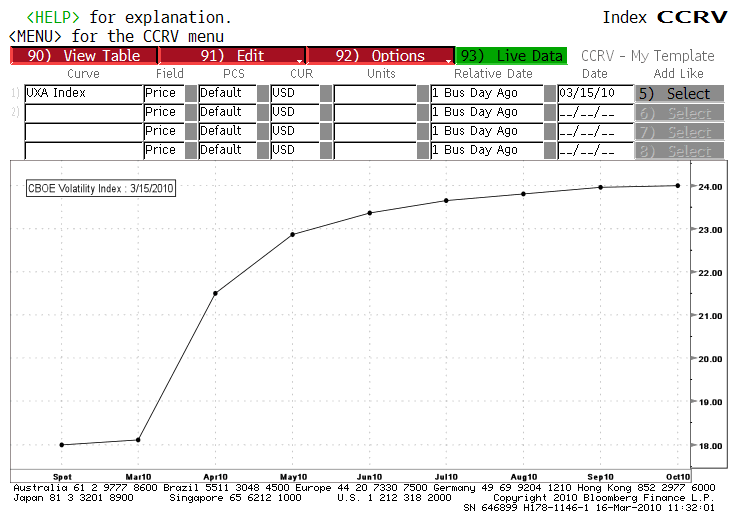
Task: Click the Sep10 data point on the curve
Action: 601,187
